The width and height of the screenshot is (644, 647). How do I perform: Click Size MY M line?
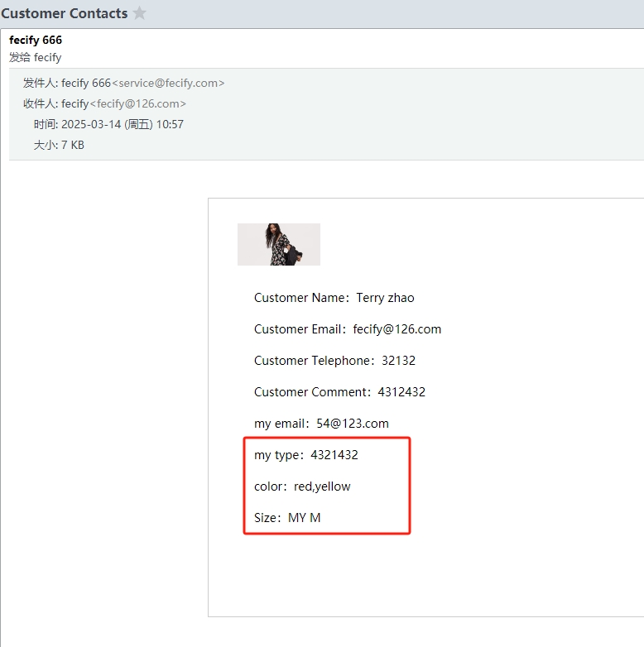pos(287,517)
